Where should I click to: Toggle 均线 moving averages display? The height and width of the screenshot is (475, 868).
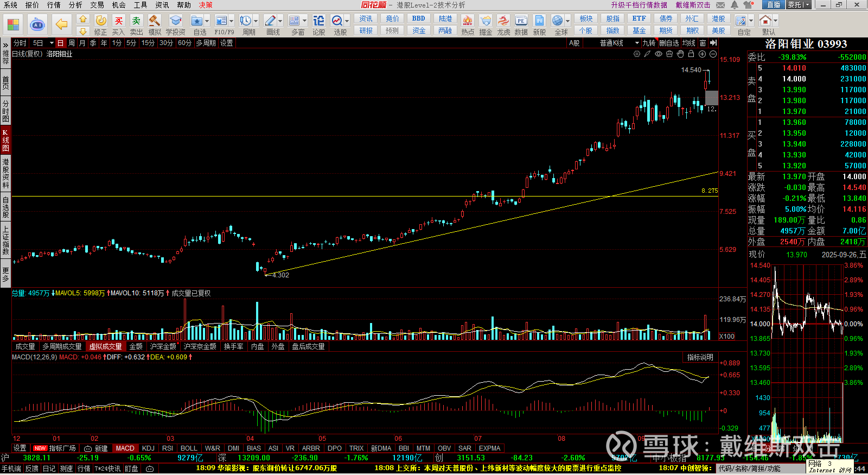point(689,43)
